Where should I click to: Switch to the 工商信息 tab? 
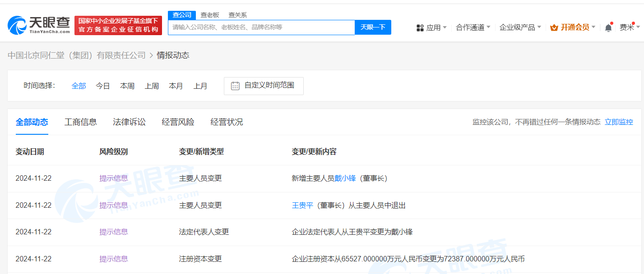81,122
